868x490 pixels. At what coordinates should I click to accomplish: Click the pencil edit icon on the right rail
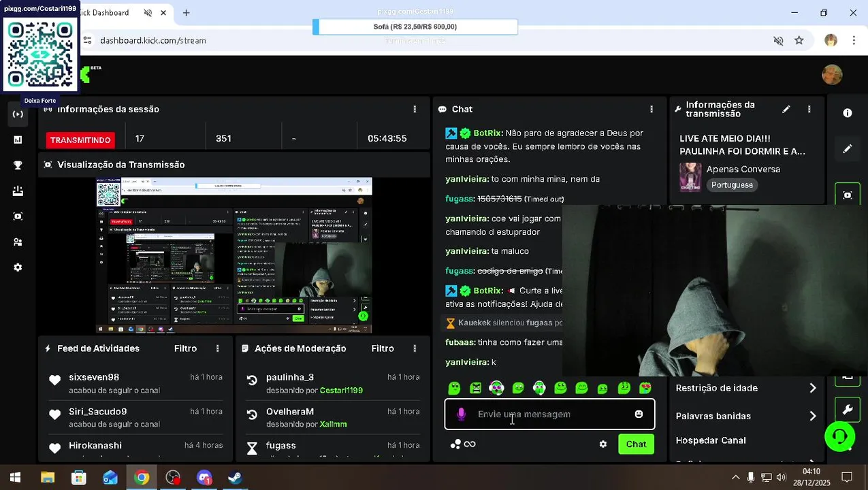pyautogui.click(x=848, y=148)
